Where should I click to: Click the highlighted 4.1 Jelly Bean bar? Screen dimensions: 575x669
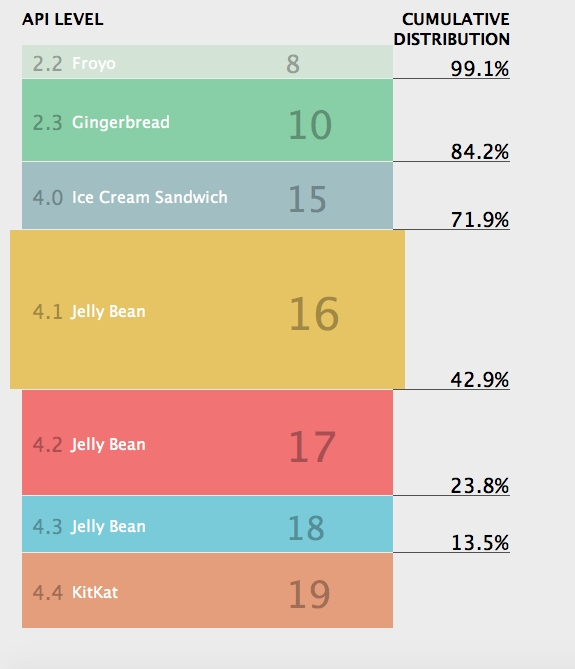pyautogui.click(x=207, y=309)
